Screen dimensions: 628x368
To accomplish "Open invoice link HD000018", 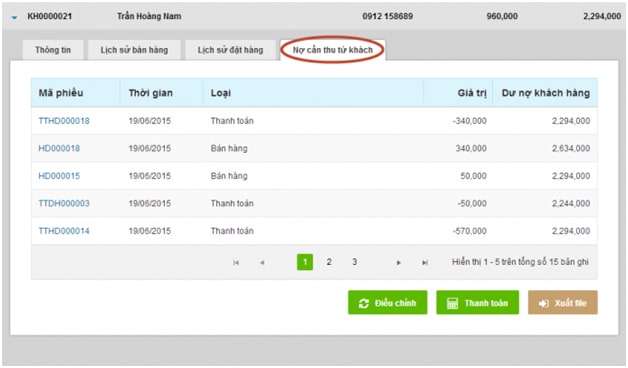I will [x=59, y=148].
